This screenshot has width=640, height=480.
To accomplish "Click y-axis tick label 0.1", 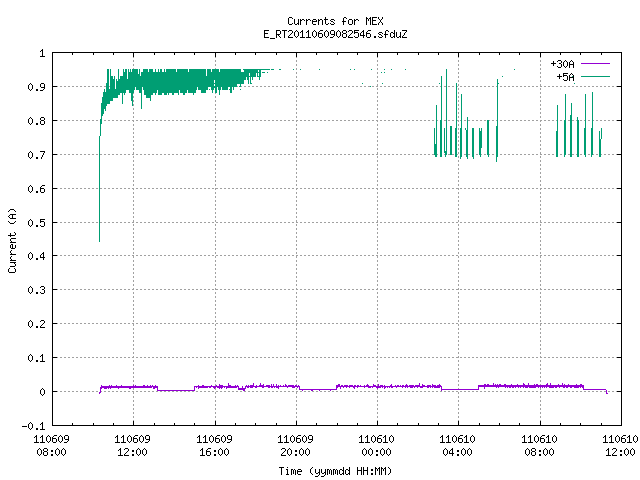I will coord(36,358).
